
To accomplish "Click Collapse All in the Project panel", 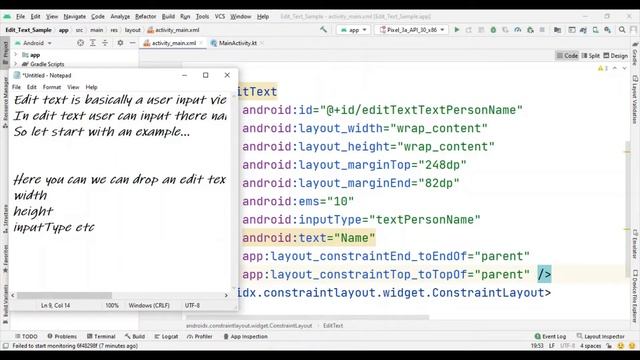I will pos(105,43).
